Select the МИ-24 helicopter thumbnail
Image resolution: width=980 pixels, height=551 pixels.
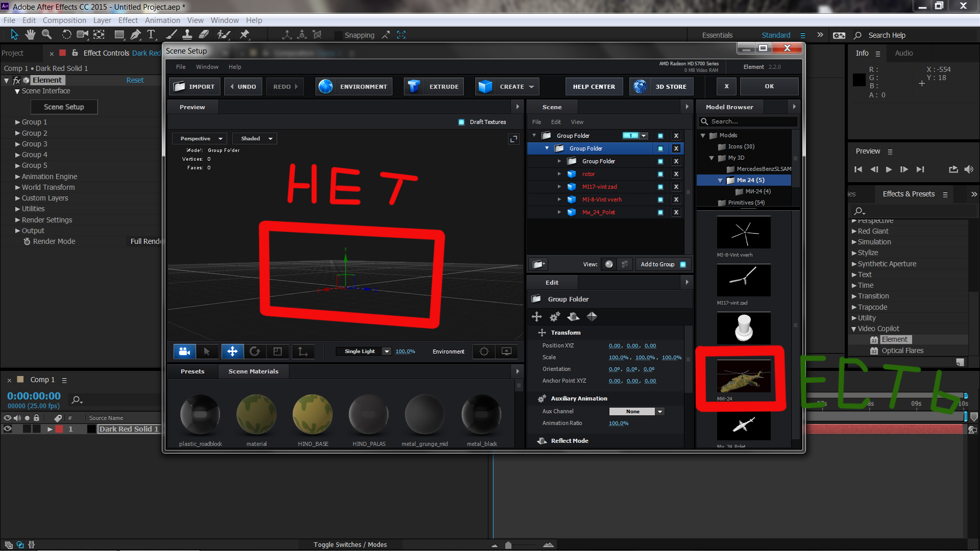tap(744, 377)
